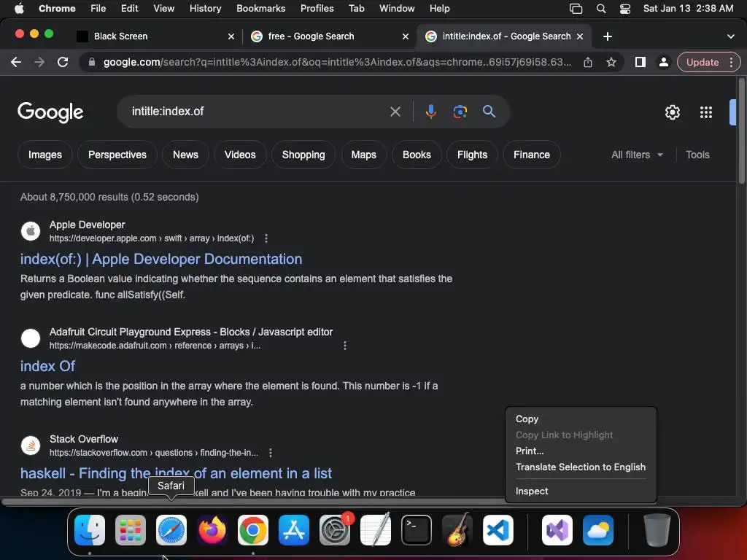
Task: Open Launchpad from the Dock
Action: [131, 530]
